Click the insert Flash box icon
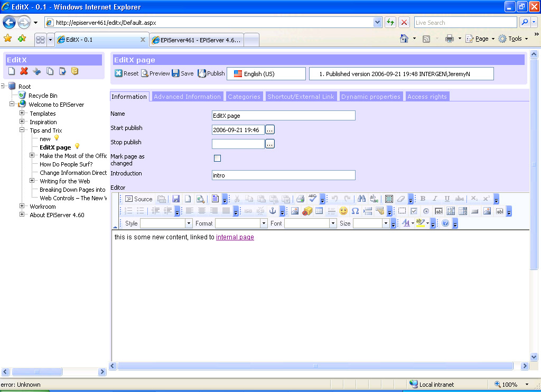Screen dimensions: 541x392 307,211
